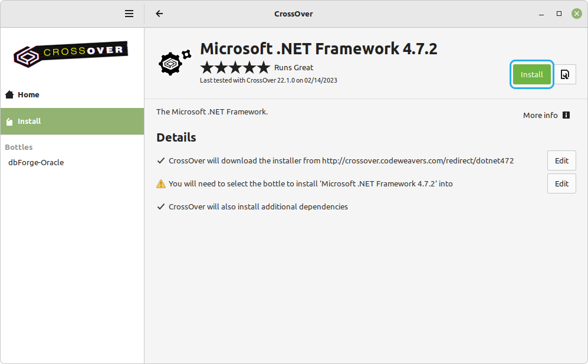Image resolution: width=588 pixels, height=364 pixels.
Task: Click the CrossOver window title
Action: tap(293, 14)
